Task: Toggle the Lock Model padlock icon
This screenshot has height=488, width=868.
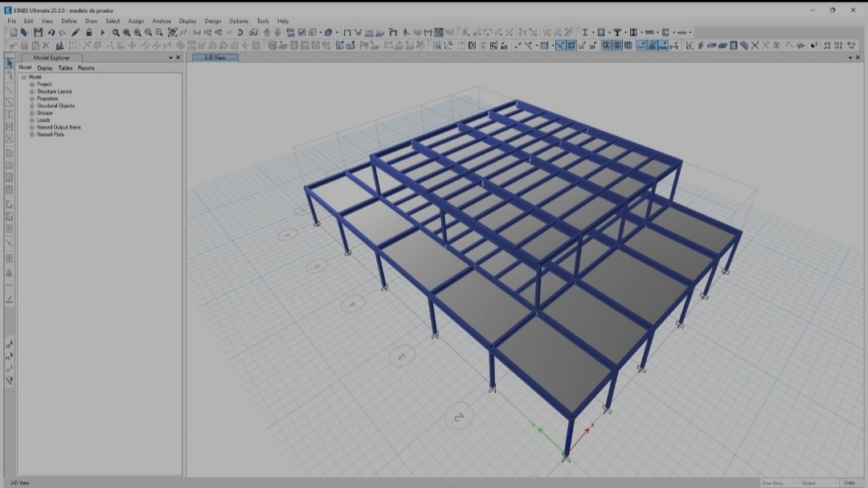Action: [88, 33]
